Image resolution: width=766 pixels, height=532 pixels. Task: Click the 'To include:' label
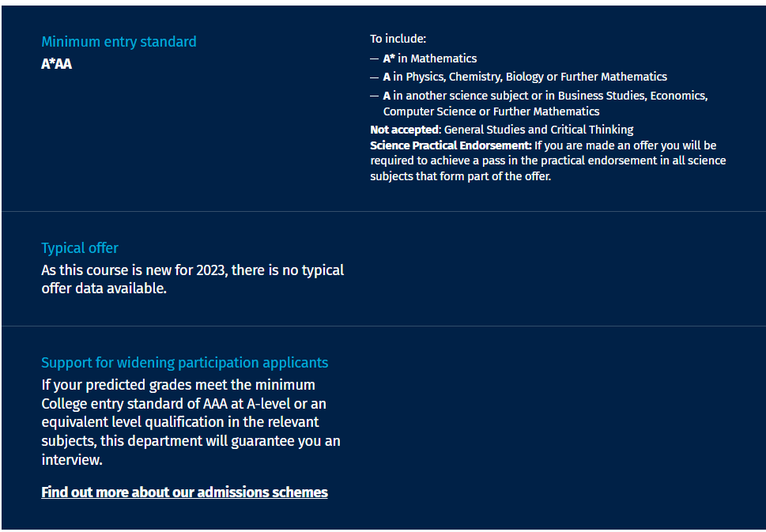(398, 39)
